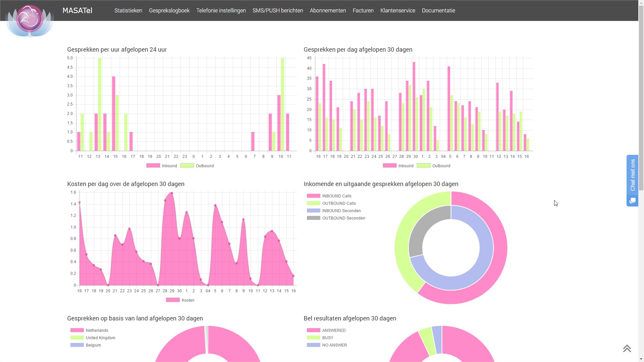Image resolution: width=644 pixels, height=362 pixels.
Task: Toggle Belgium legend item
Action: pyautogui.click(x=86, y=345)
